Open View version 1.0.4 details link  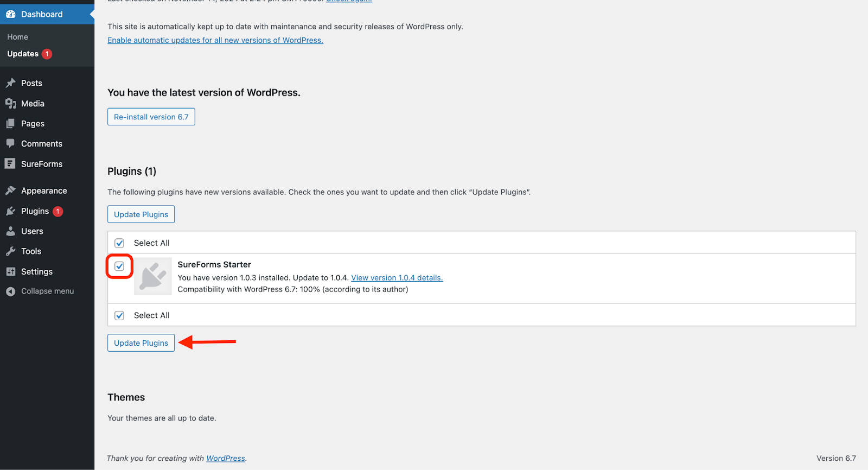pos(397,278)
